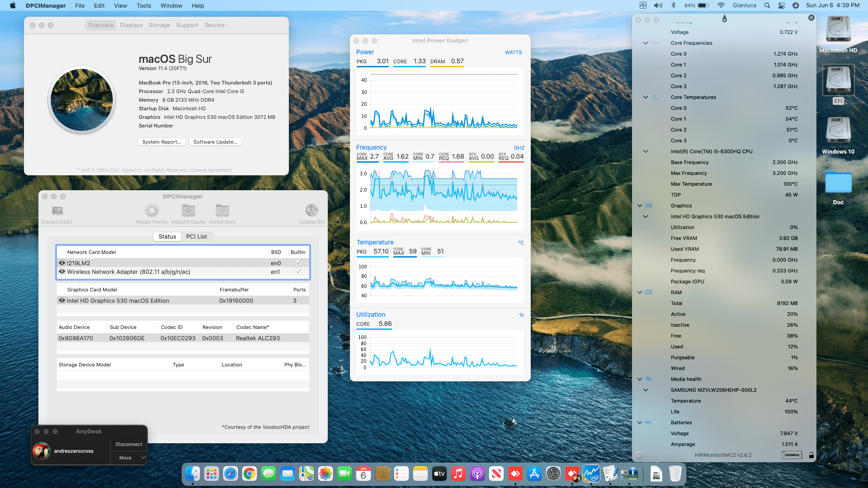The height and width of the screenshot is (488, 868).
Task: Run Repair Perms in DPCIManager toolbar
Action: pyautogui.click(x=152, y=211)
